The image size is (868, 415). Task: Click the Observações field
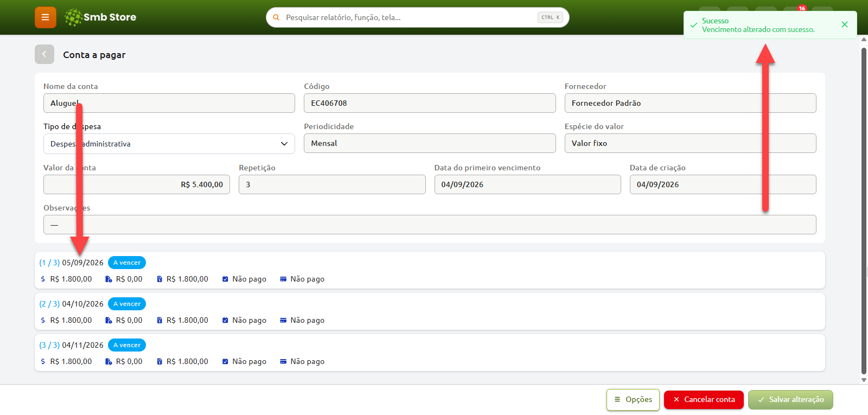[430, 225]
